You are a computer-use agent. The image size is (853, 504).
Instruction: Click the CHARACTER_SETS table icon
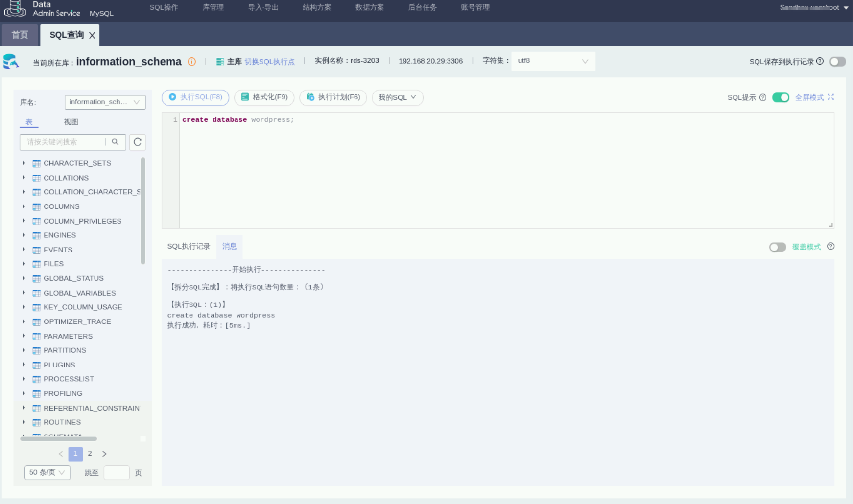(x=37, y=163)
